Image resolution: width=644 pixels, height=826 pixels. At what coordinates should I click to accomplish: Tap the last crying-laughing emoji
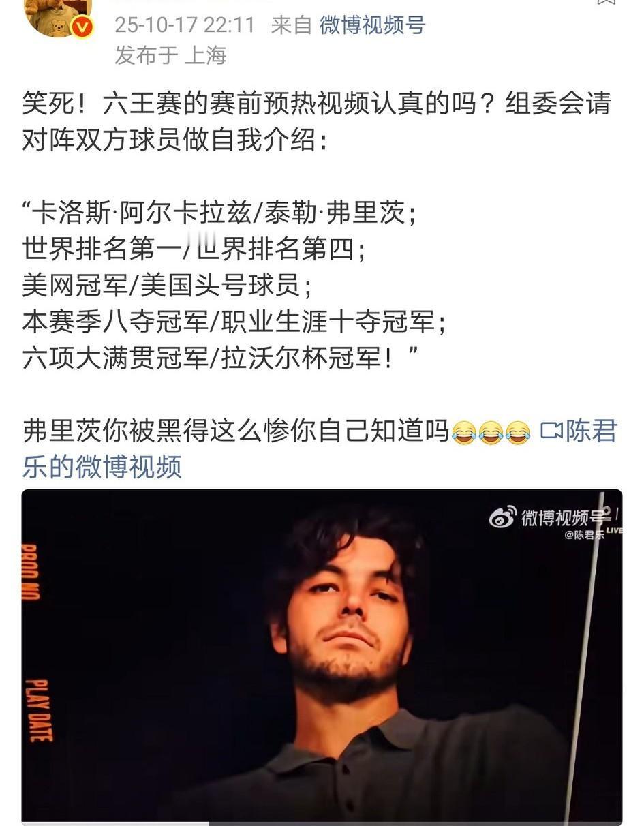coord(518,433)
